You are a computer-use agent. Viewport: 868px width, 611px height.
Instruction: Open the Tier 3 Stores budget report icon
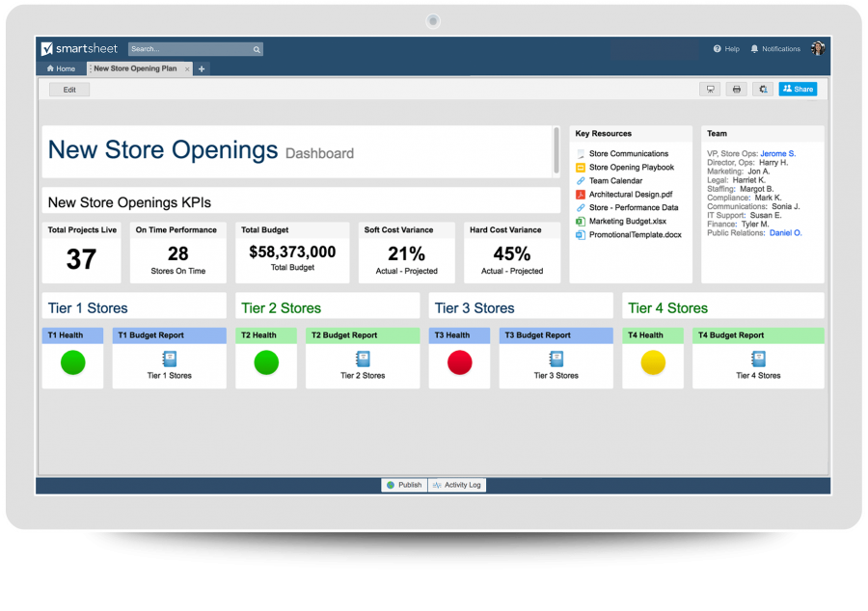[556, 359]
